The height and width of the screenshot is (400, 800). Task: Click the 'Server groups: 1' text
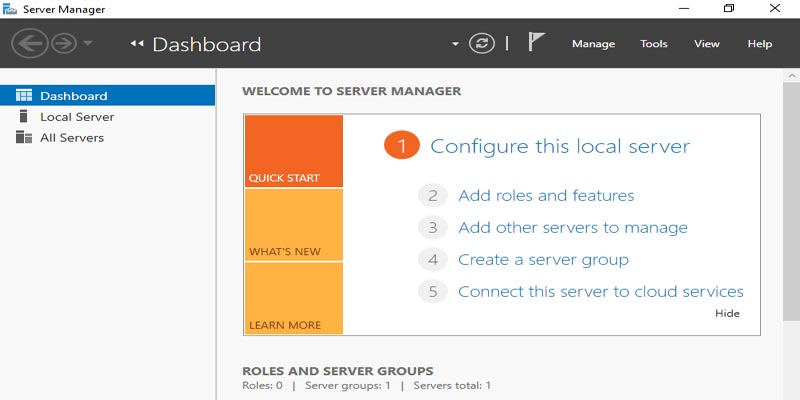tap(348, 386)
